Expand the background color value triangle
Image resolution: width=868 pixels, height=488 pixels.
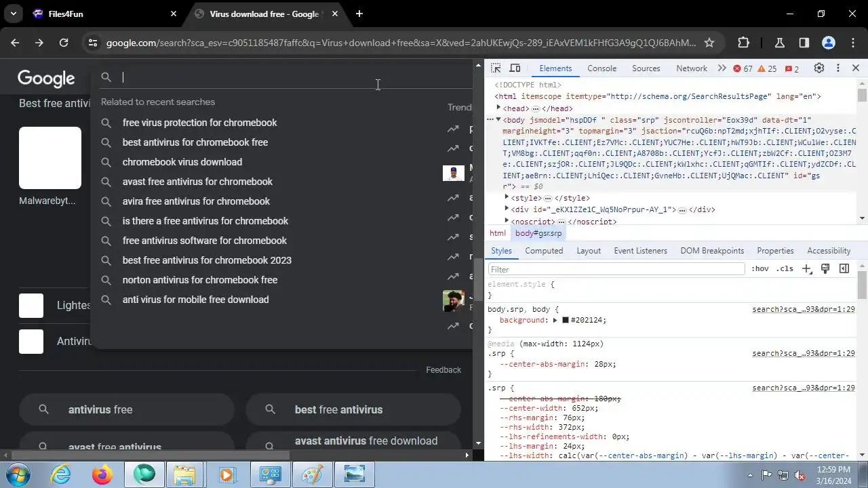point(555,320)
